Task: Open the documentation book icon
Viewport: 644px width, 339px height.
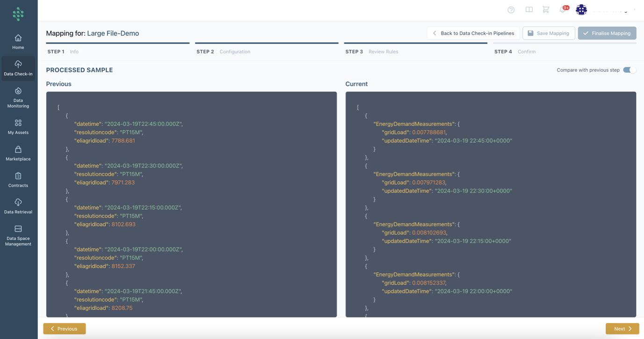Action: point(529,10)
